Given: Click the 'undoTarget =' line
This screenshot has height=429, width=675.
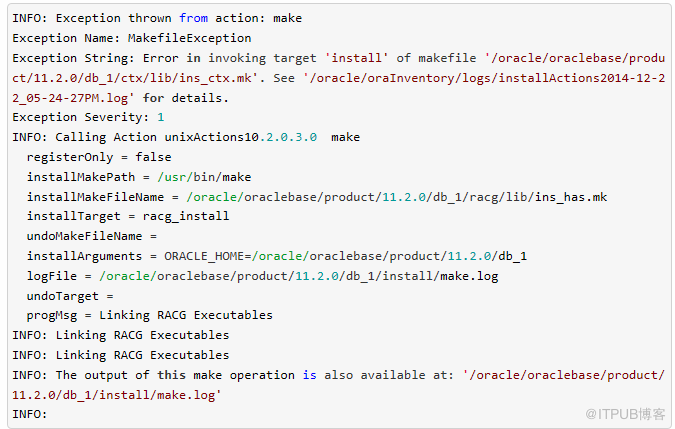Looking at the screenshot, I should coord(70,296).
